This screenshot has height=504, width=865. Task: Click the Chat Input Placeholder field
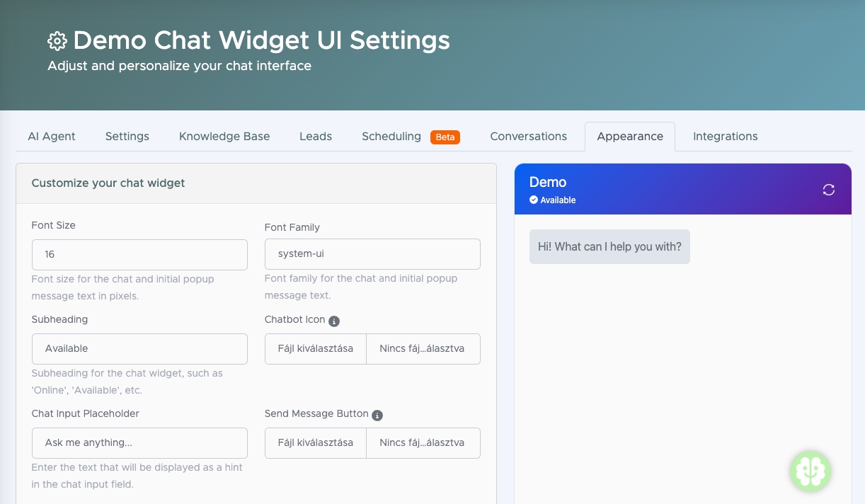[139, 443]
